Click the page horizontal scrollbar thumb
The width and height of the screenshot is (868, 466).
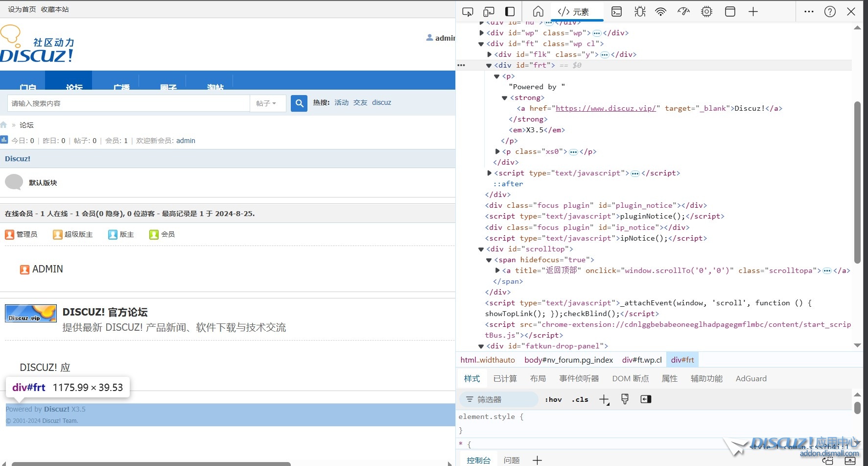(151, 464)
